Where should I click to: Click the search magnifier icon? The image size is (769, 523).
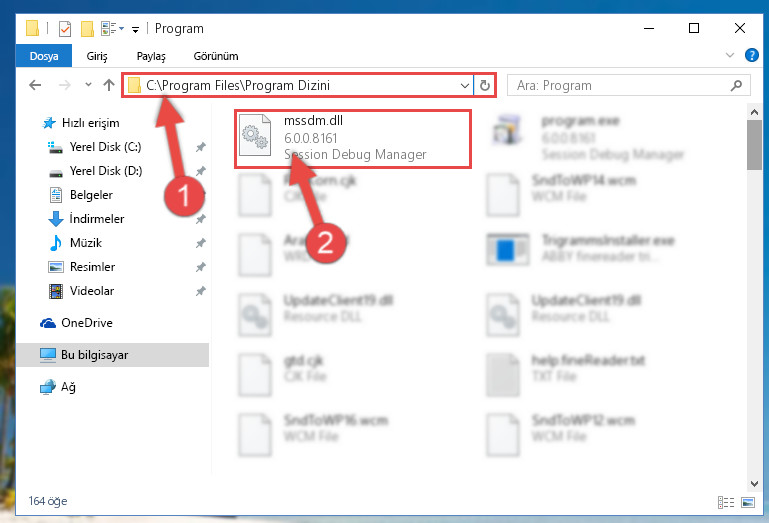[736, 86]
